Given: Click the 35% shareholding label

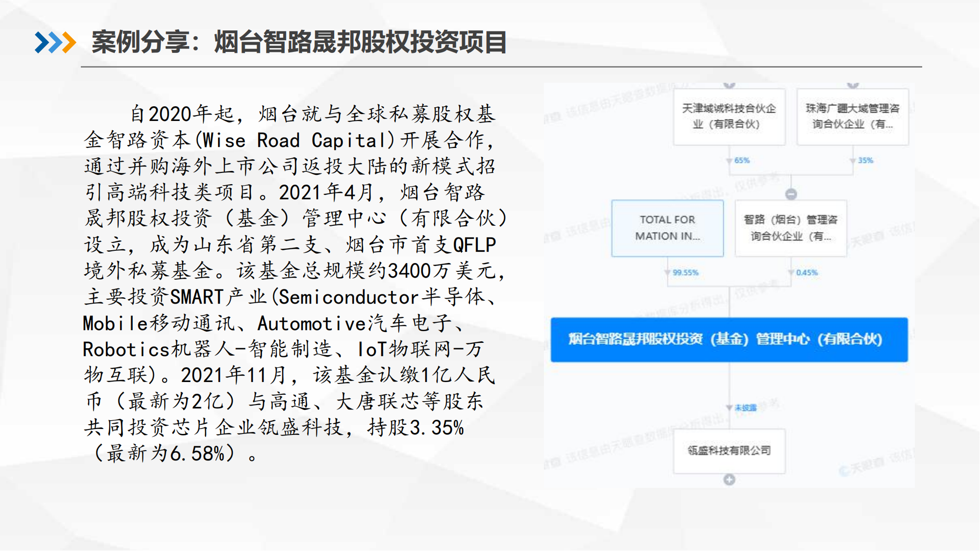Looking at the screenshot, I should 865,161.
